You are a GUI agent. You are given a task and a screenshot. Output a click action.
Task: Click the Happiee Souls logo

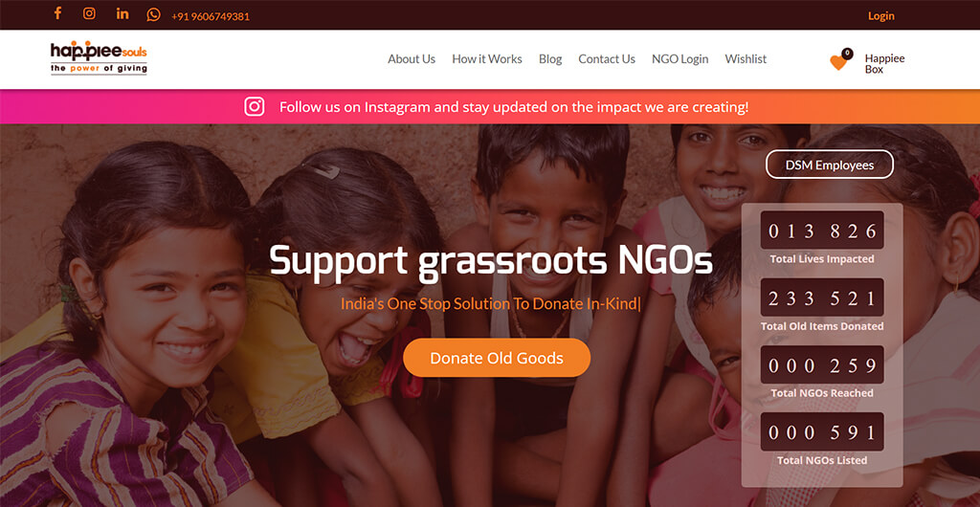(x=99, y=58)
